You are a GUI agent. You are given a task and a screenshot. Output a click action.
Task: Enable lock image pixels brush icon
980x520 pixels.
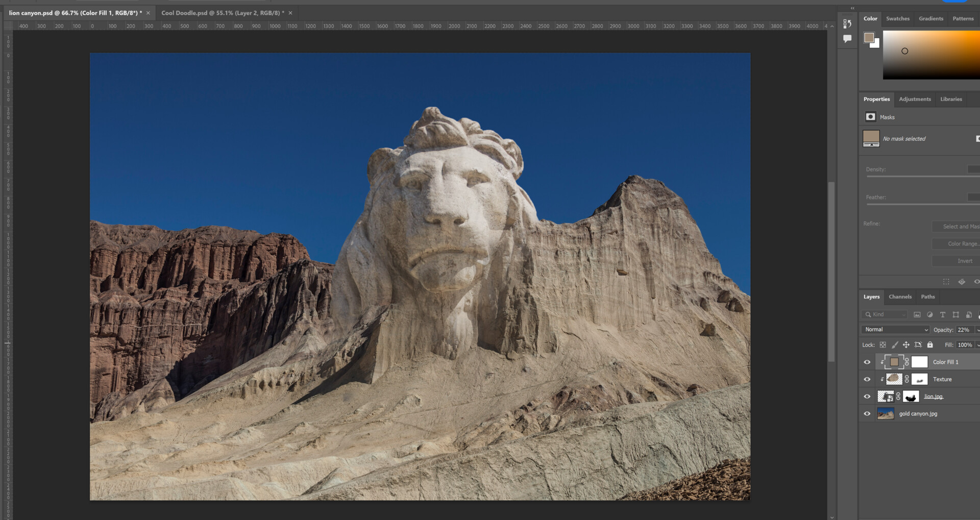click(894, 345)
